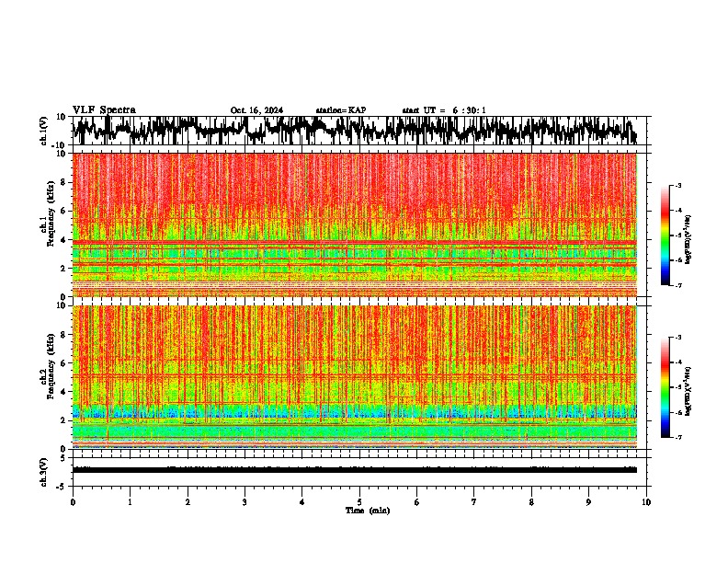Click the ch.1 color scale log(PSD) label

click(x=688, y=240)
